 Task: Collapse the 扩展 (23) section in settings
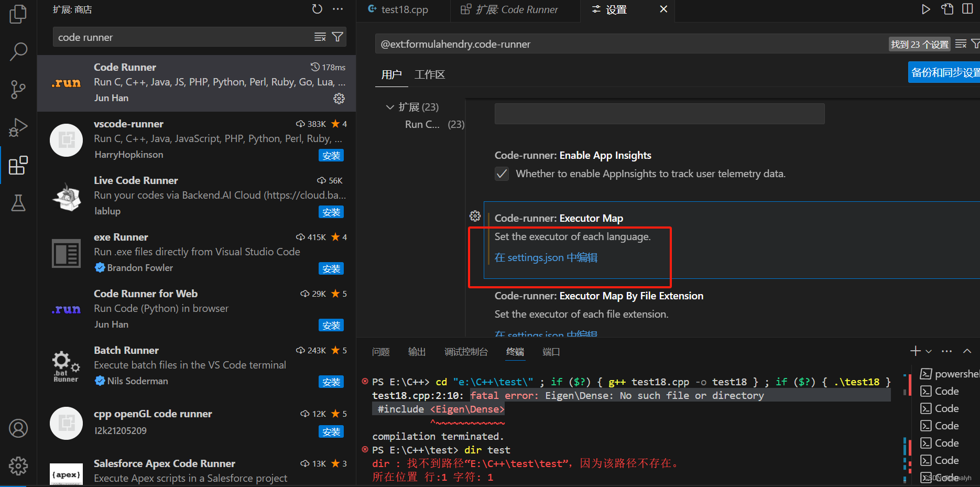[390, 106]
